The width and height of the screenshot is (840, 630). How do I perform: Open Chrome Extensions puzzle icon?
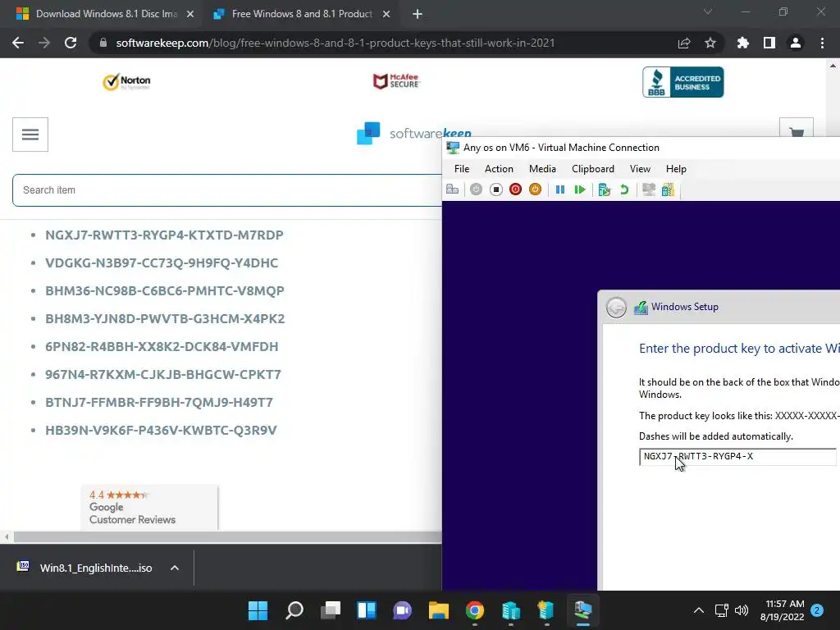[743, 43]
